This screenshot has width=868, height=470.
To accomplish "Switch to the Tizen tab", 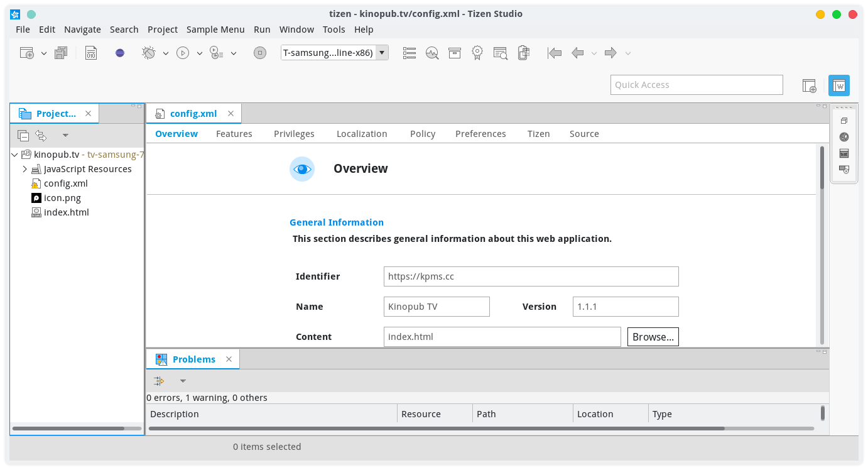I will point(538,134).
